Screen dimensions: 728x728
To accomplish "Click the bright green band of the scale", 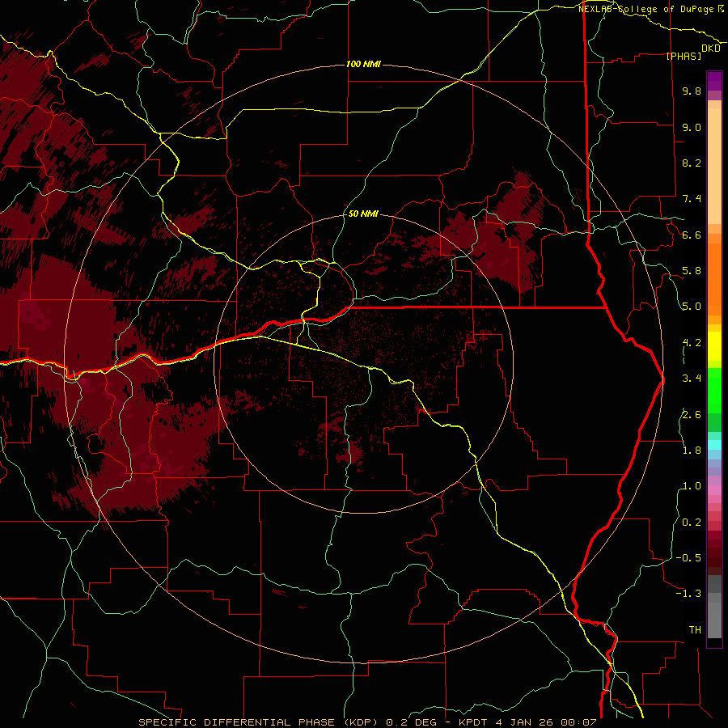I will coord(714,390).
